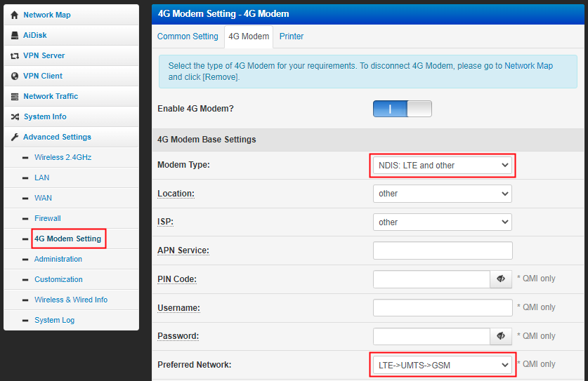Click the VPN Client globe icon
The height and width of the screenshot is (381, 588).
click(14, 76)
